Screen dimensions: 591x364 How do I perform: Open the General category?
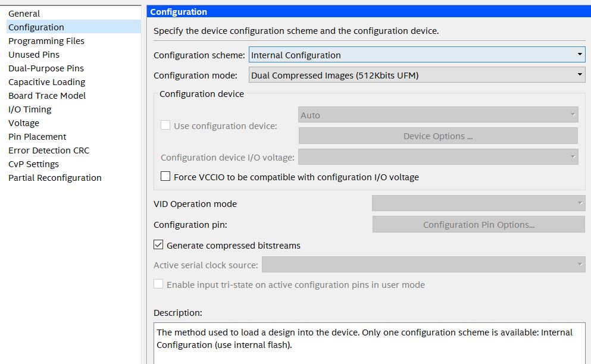[x=24, y=14]
